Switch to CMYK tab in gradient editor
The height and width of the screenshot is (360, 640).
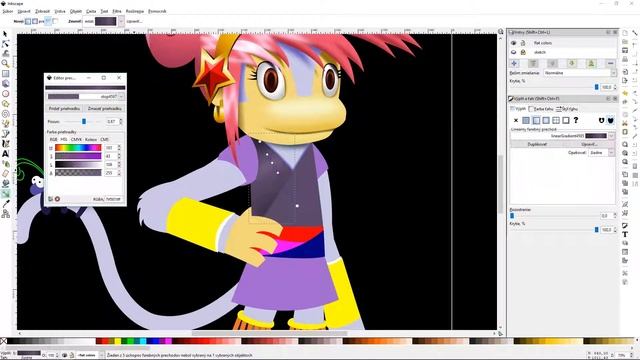coord(76,140)
